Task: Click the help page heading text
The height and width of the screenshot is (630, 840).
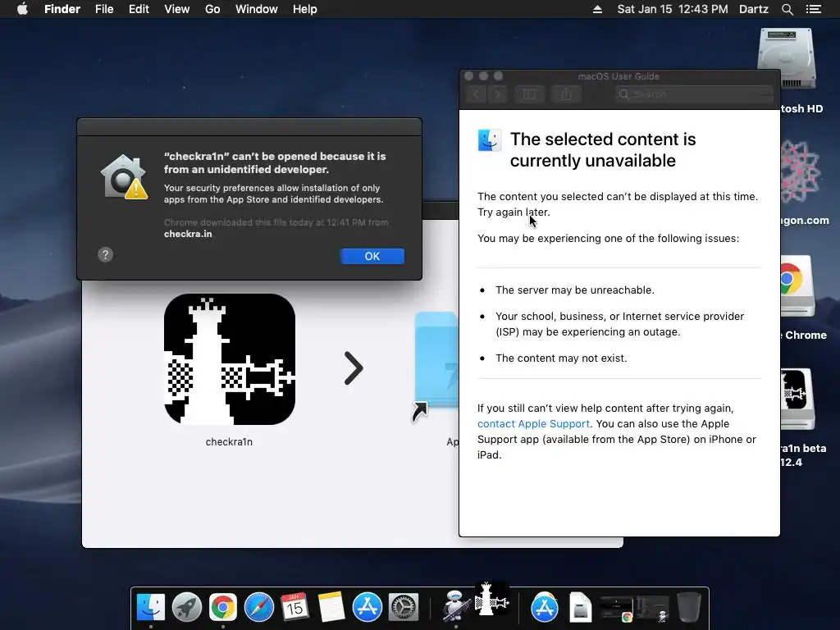Action: coord(603,150)
